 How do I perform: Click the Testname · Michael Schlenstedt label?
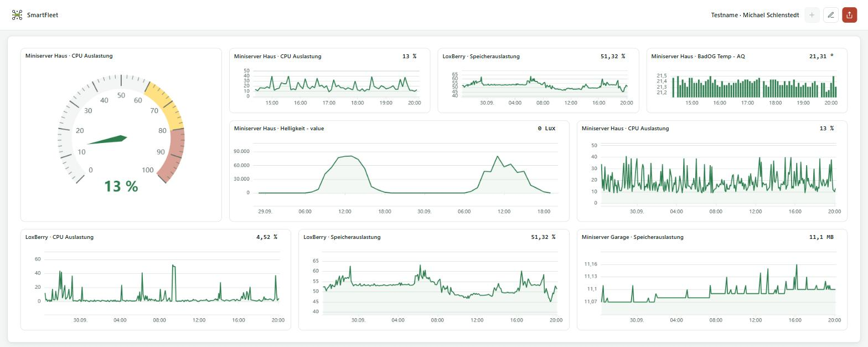tap(755, 15)
